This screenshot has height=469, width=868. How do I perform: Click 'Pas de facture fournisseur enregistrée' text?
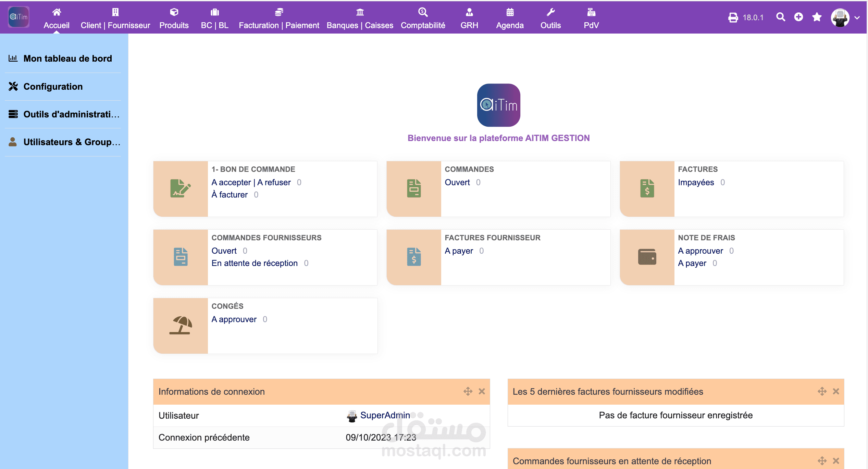676,415
